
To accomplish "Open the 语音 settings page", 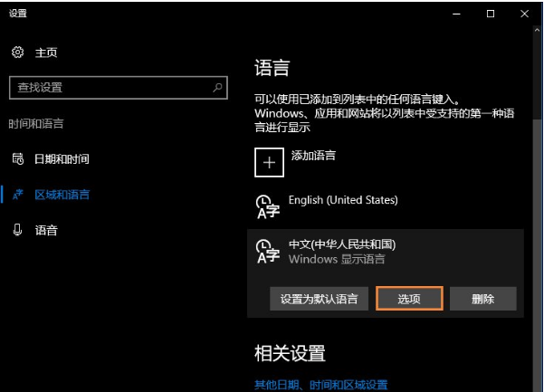I will (x=46, y=230).
